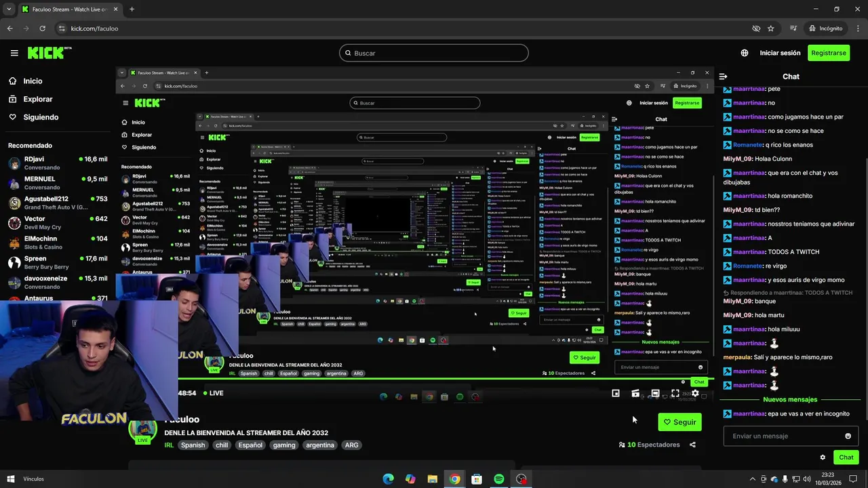Open recommended channel Agustabell212
This screenshot has width=868, height=488.
pos(58,203)
